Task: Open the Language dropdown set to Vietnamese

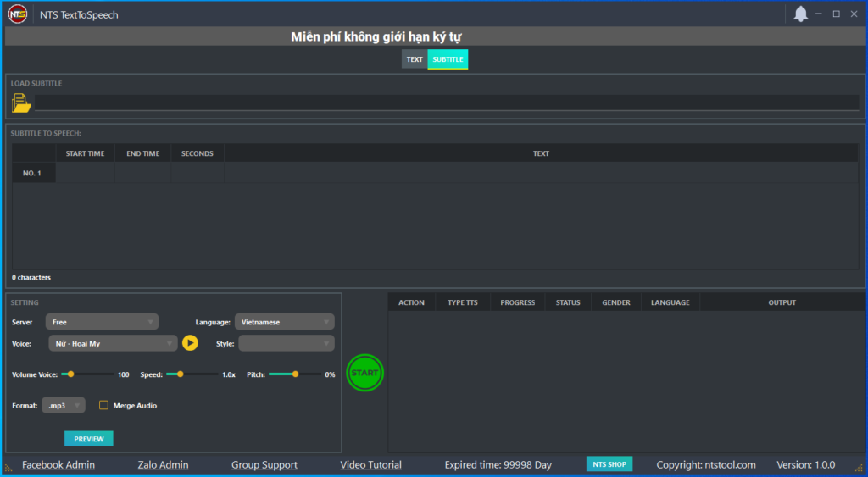Action: point(284,322)
